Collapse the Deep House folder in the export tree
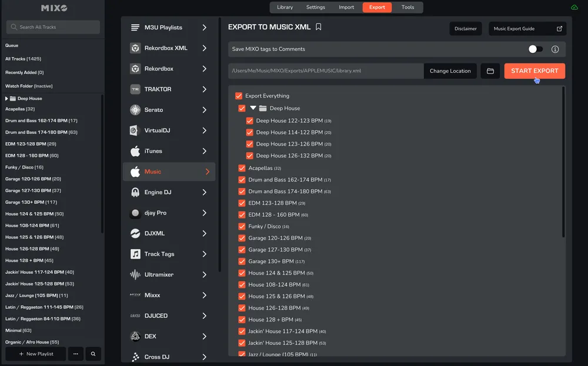 (253, 108)
